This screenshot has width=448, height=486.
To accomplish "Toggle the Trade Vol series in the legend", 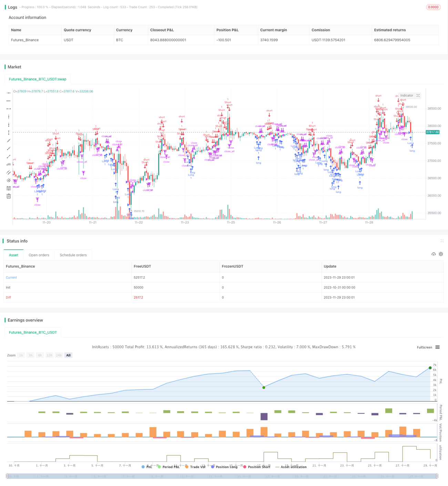I will pos(195,467).
